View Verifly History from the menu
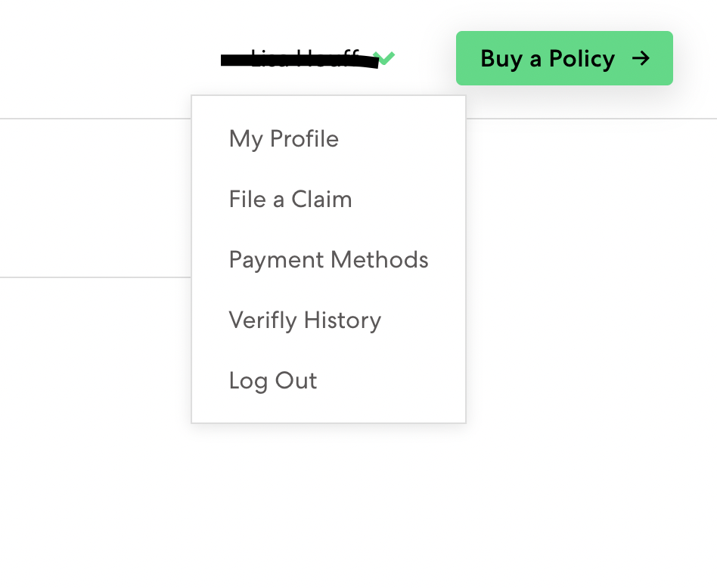The image size is (717, 588). [x=305, y=320]
